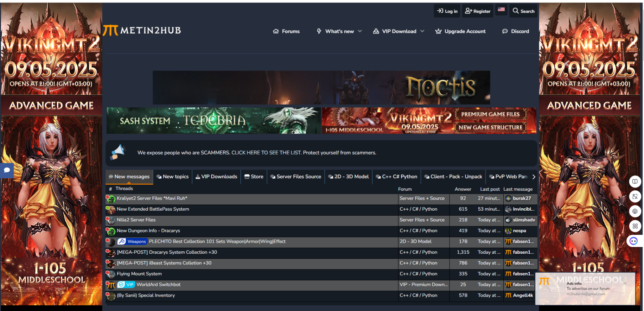Screen dimensions: 644x311
Task: Click Upgrade Account link
Action: 461,31
